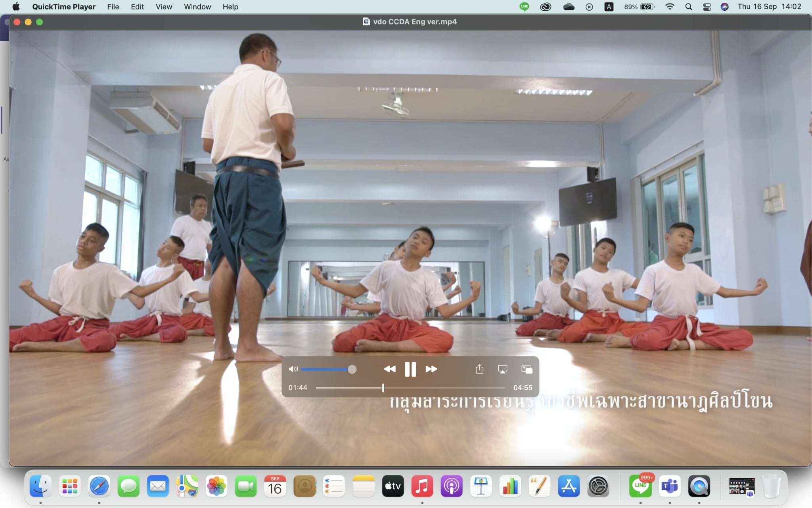The image size is (812, 508).
Task: Open Microsoft Teams from the Dock
Action: [670, 486]
